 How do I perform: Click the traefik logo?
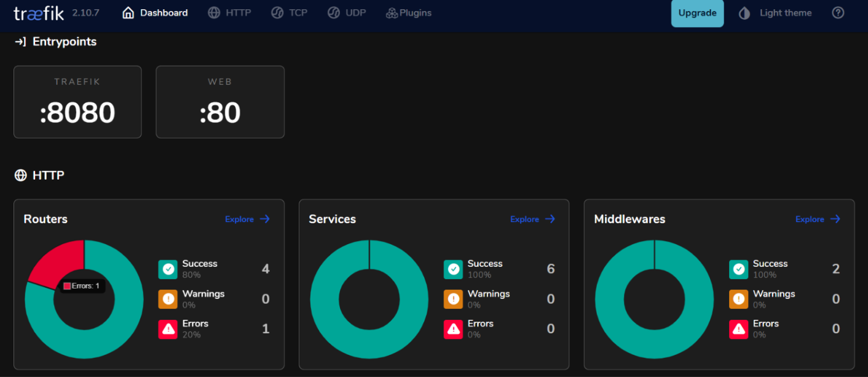coord(39,13)
